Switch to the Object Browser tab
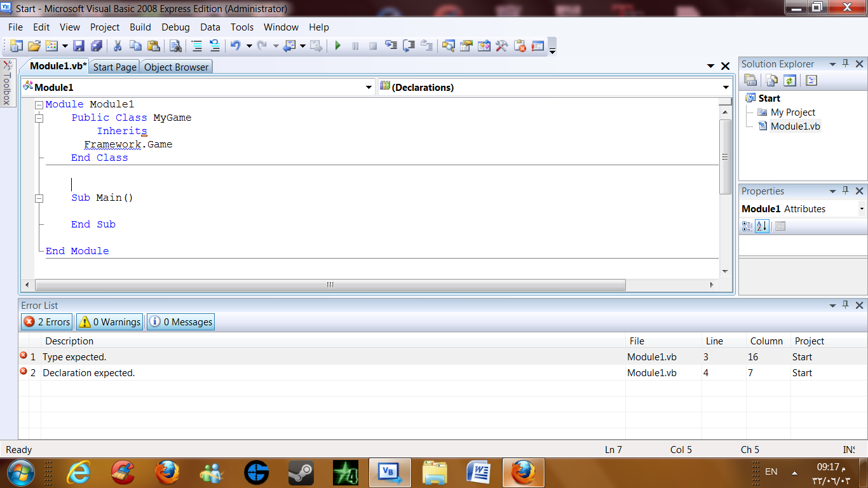 click(x=176, y=67)
